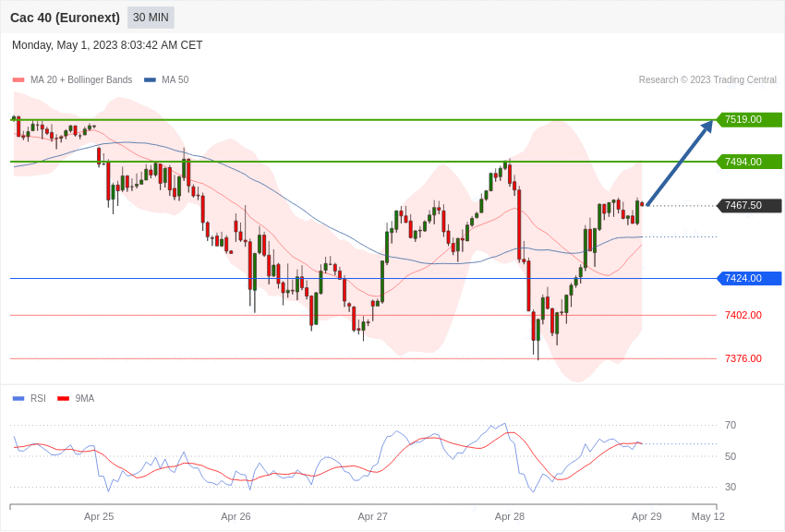
Task: Click the blue MA 50 color swatch
Action: tap(150, 80)
